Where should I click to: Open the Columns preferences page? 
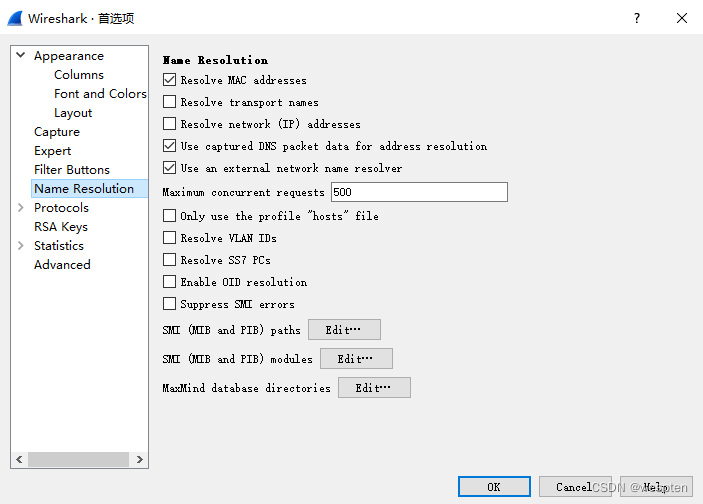[x=79, y=74]
